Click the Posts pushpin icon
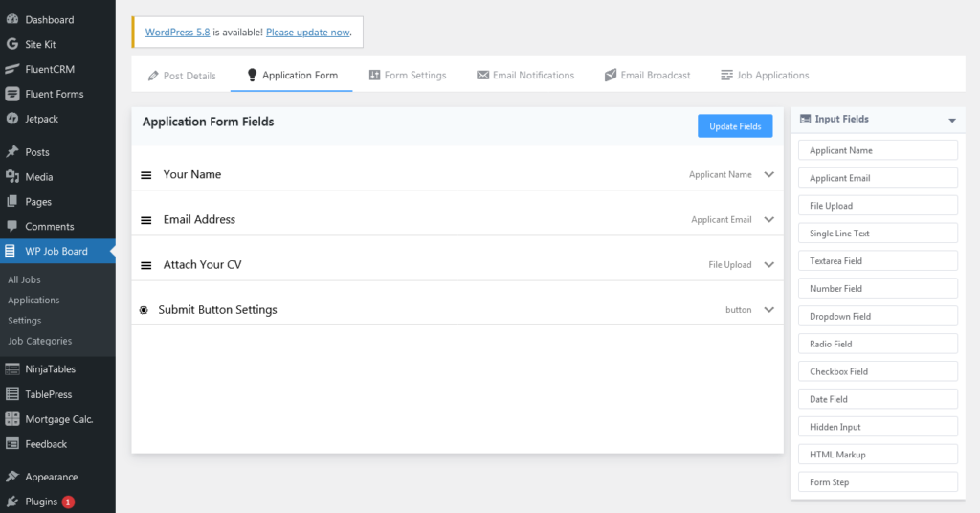The height and width of the screenshot is (513, 980). click(11, 152)
